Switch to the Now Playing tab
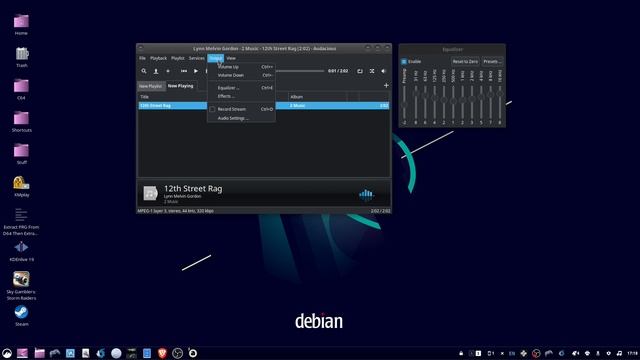Image resolution: width=640 pixels, height=360 pixels. coord(180,86)
